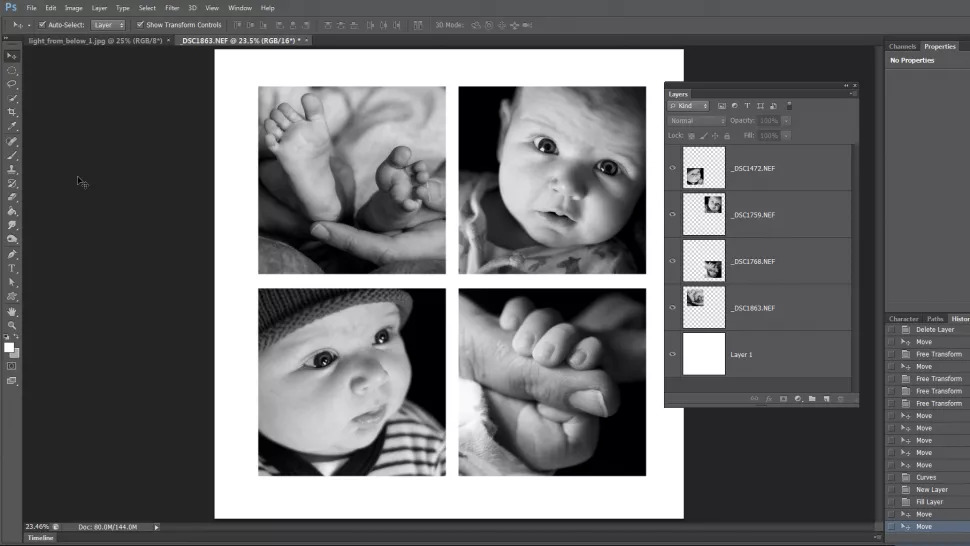The width and height of the screenshot is (970, 546).
Task: Open the Move tool preset picker arrow
Action: coord(29,25)
